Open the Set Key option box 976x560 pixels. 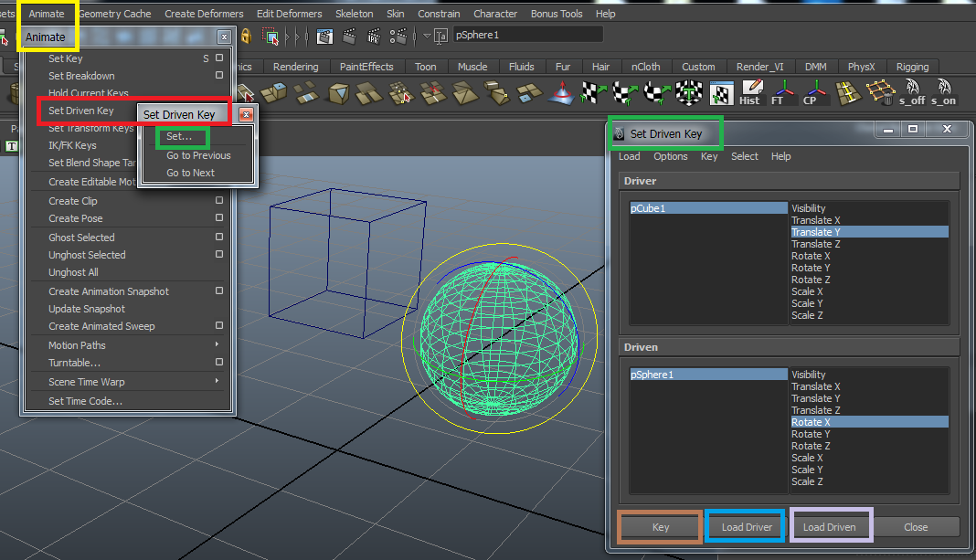pyautogui.click(x=219, y=58)
